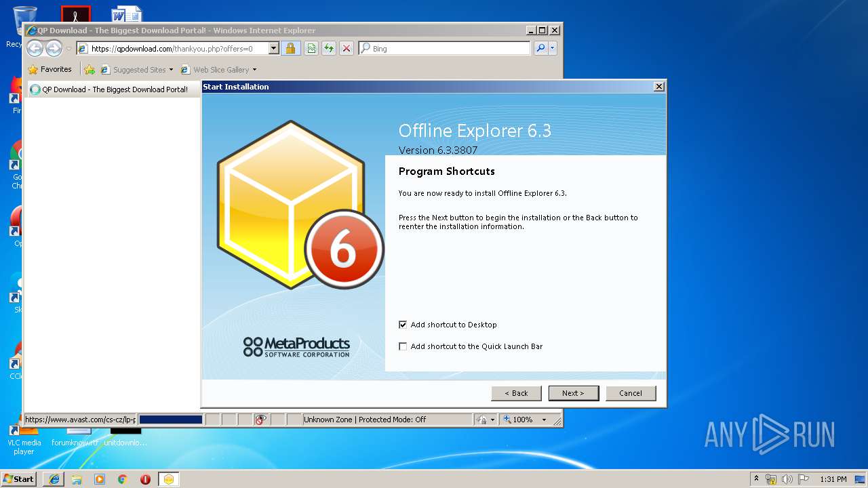Image resolution: width=868 pixels, height=488 pixels.
Task: Open Google Chrome from taskbar
Action: (x=123, y=479)
